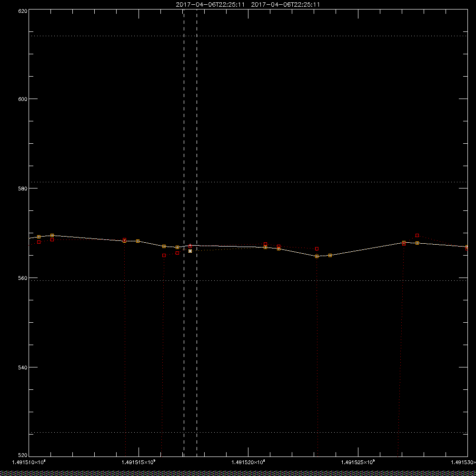Click the dotted horizontal line just below 560
Screen dimensions: 476x476
point(248,280)
